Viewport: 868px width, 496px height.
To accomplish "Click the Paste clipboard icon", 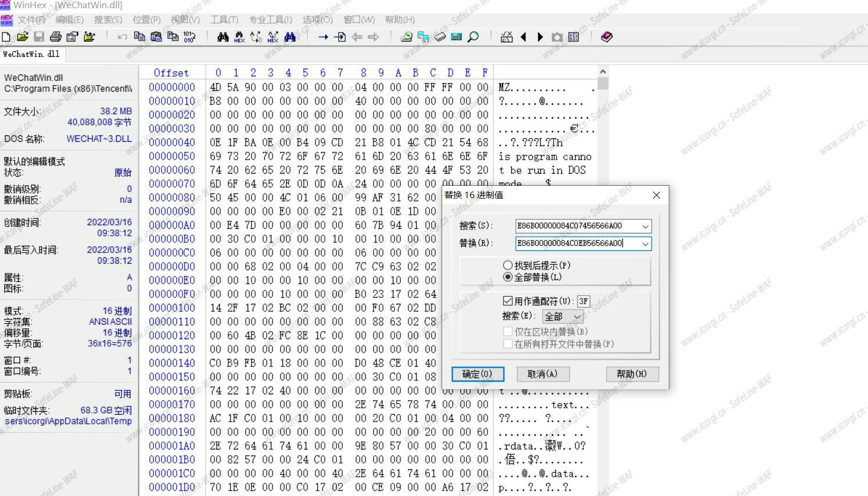I will tap(156, 37).
